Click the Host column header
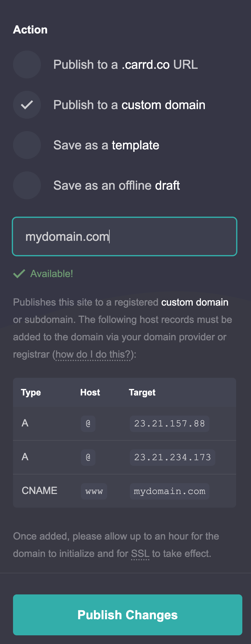 coord(90,392)
